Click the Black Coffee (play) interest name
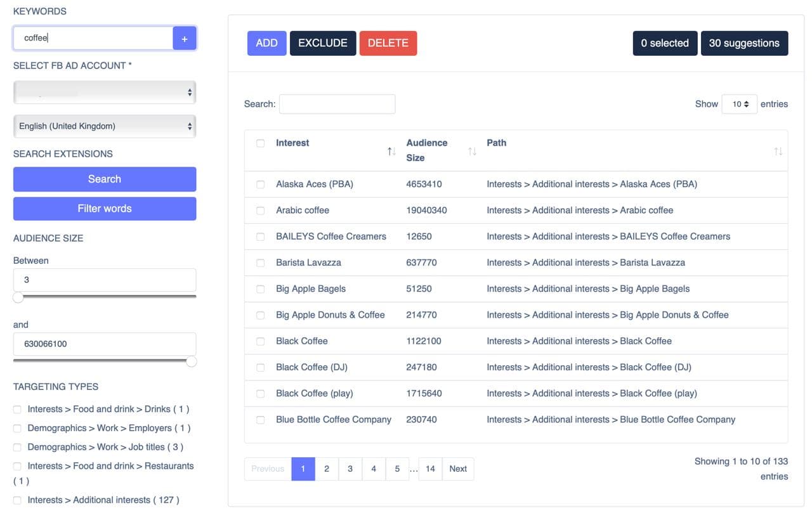812x513 pixels. click(x=315, y=393)
